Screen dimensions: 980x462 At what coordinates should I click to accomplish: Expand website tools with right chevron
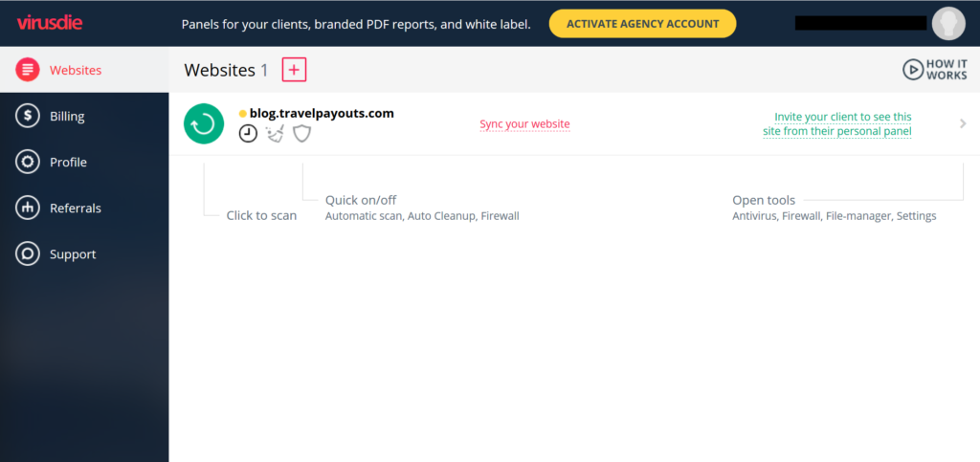pos(963,123)
